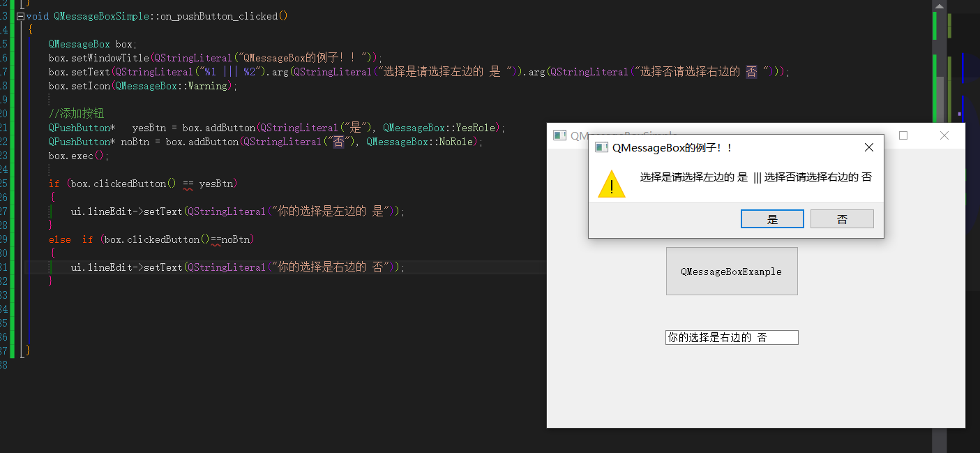The image size is (980, 453).
Task: Close the QMessageBox的例子 dialog with its X
Action: coord(869,147)
